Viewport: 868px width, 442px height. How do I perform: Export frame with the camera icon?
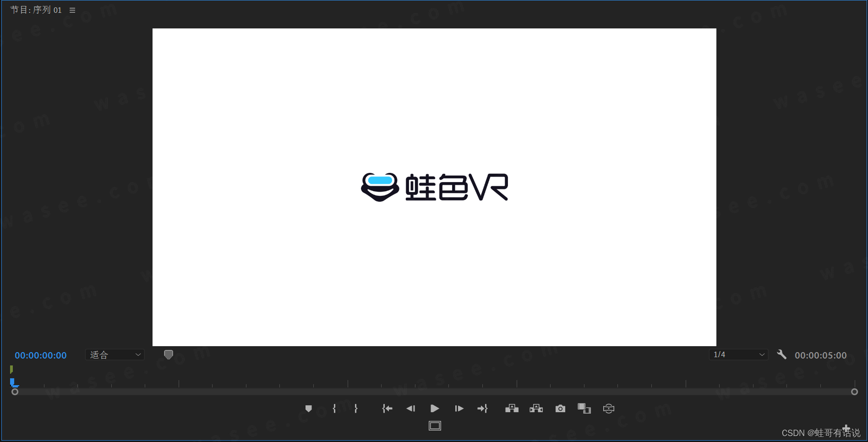(x=560, y=409)
